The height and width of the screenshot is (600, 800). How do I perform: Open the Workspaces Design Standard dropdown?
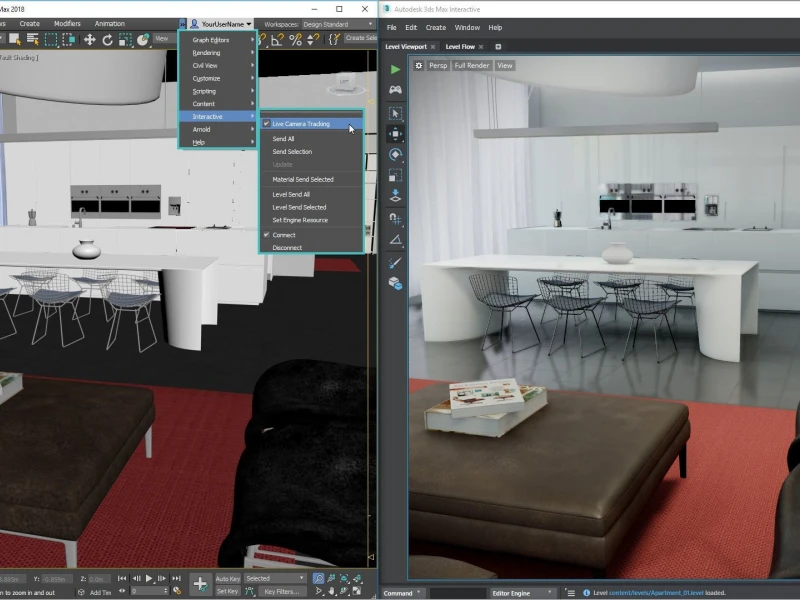338,24
